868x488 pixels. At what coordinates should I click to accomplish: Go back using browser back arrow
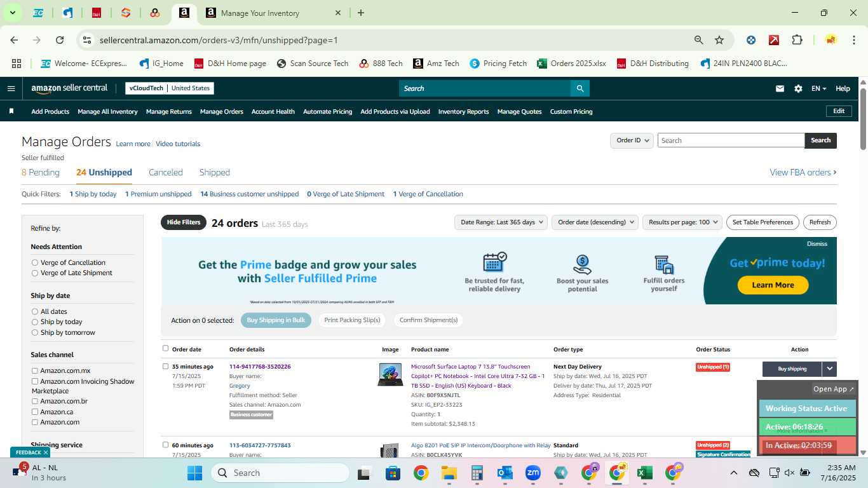click(14, 40)
